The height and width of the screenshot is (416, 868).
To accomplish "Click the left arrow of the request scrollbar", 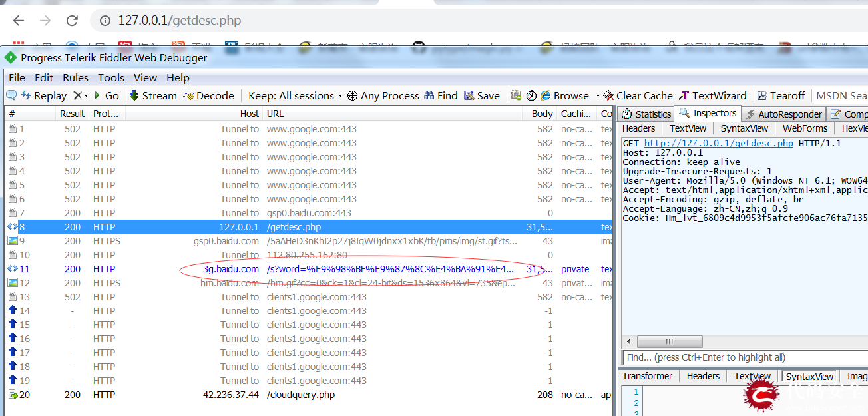I will (628, 341).
